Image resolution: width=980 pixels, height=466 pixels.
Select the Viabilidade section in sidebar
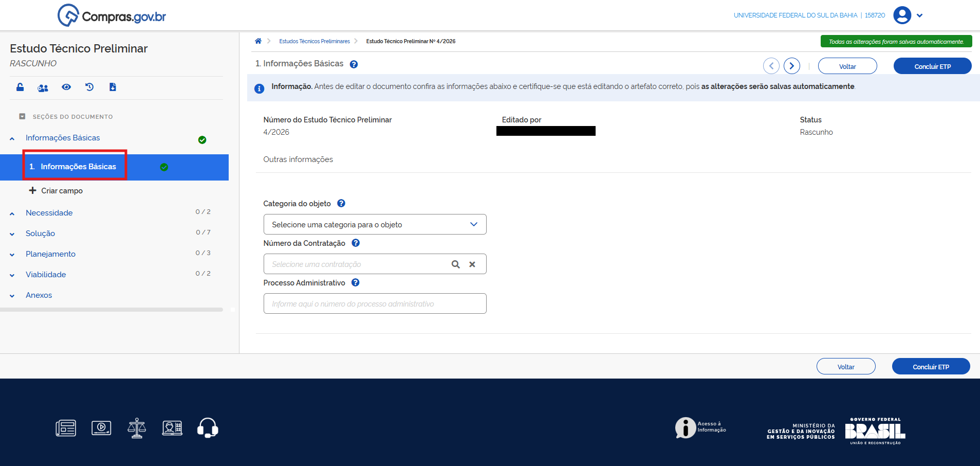pyautogui.click(x=46, y=275)
